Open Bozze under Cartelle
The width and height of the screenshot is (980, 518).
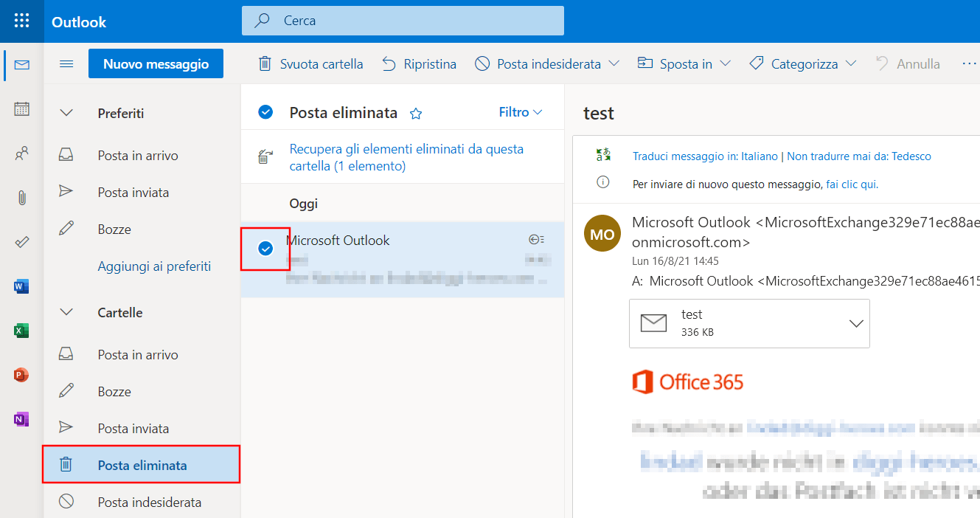tap(142, 392)
